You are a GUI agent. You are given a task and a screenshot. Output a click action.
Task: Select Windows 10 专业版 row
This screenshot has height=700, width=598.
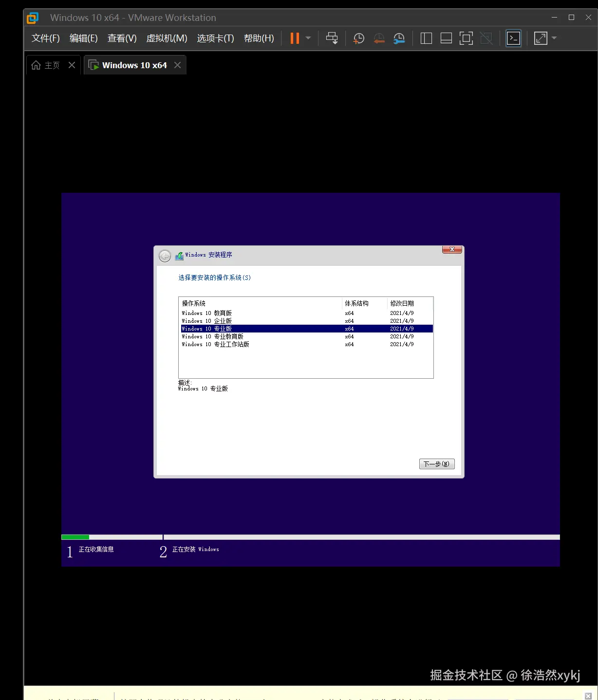[307, 329]
